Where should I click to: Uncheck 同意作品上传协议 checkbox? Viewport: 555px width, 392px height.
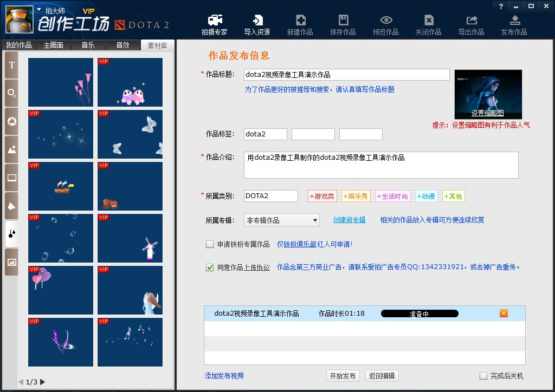210,267
